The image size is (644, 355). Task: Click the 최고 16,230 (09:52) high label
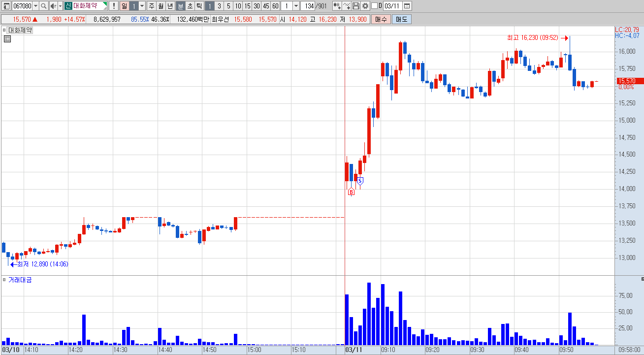pos(532,38)
